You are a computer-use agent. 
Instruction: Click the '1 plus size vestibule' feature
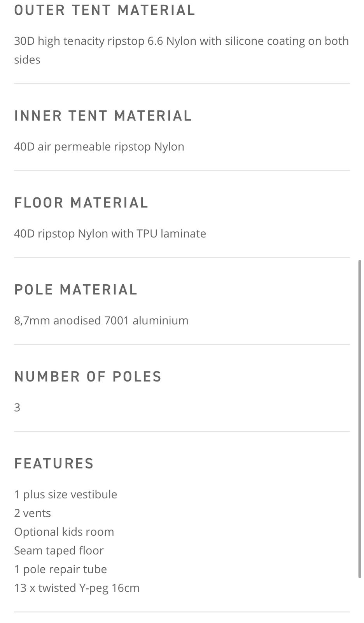pos(66,495)
